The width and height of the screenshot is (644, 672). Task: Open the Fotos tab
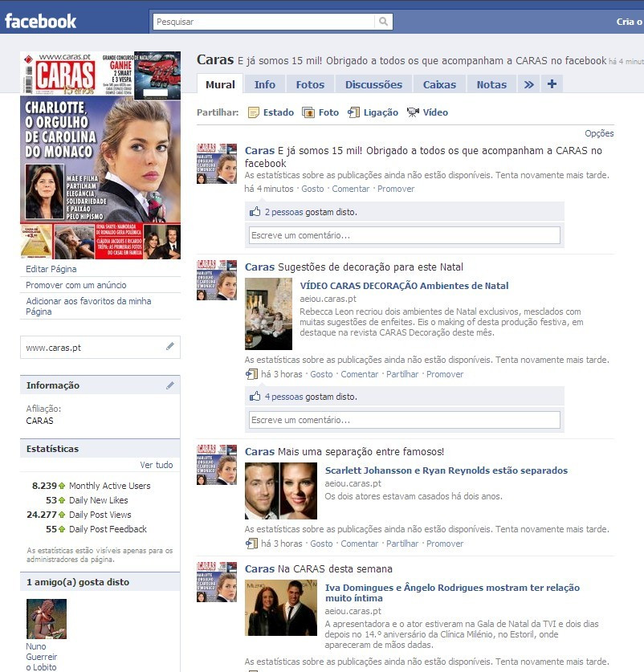(310, 84)
